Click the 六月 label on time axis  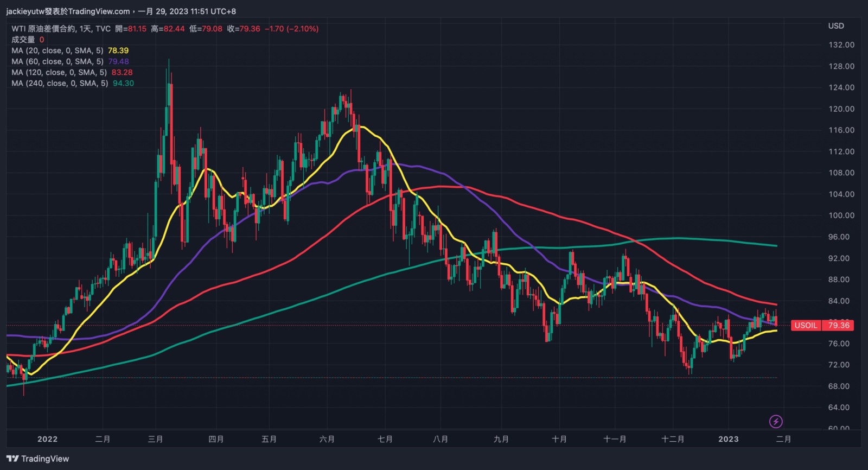point(327,439)
